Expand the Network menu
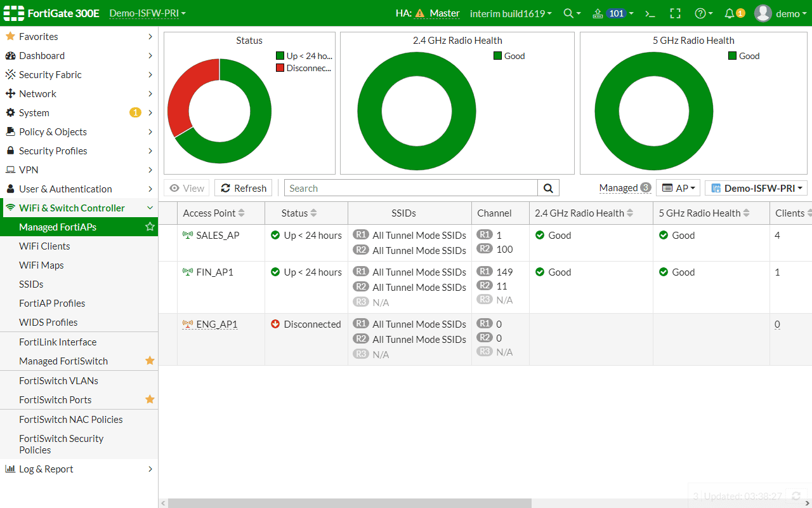812x508 pixels. coord(79,93)
